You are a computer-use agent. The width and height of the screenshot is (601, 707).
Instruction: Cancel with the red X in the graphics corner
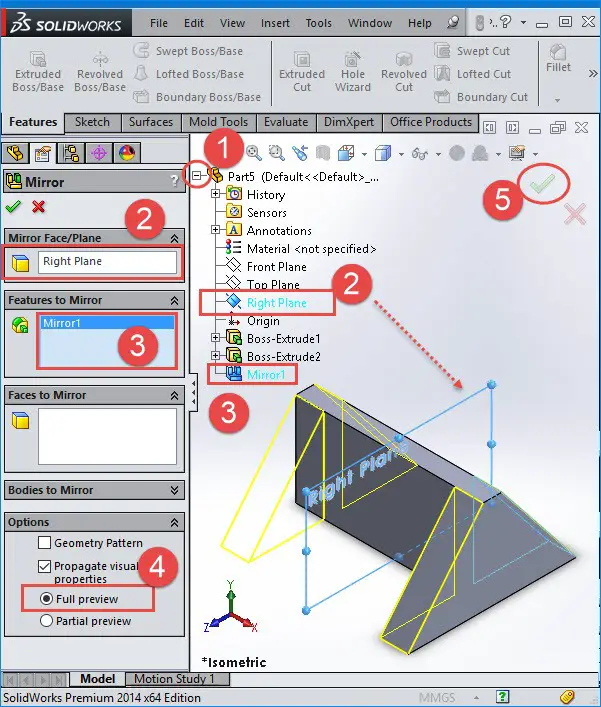click(x=575, y=214)
